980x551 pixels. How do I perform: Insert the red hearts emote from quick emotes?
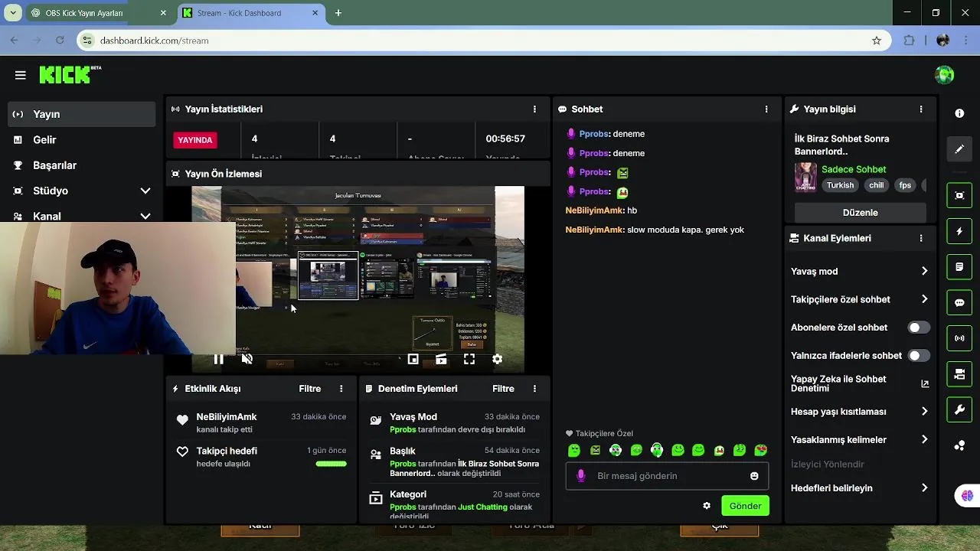point(760,450)
